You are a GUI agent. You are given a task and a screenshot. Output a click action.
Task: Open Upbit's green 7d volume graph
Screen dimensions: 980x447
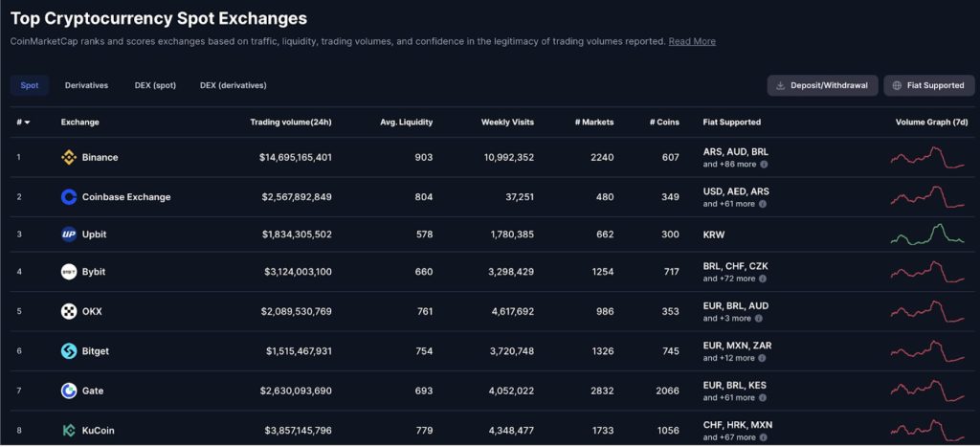pyautogui.click(x=927, y=235)
